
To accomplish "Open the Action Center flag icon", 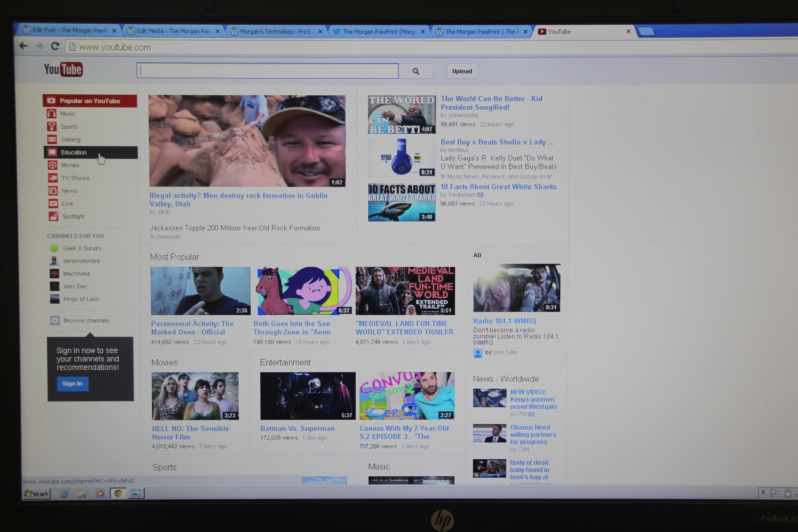I will (x=775, y=493).
